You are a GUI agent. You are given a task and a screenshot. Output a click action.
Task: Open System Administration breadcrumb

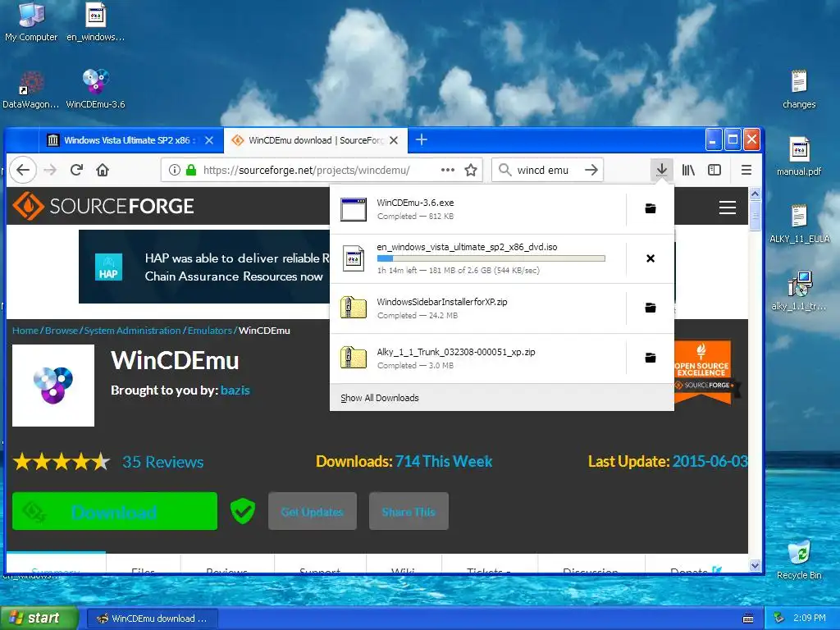[132, 331]
